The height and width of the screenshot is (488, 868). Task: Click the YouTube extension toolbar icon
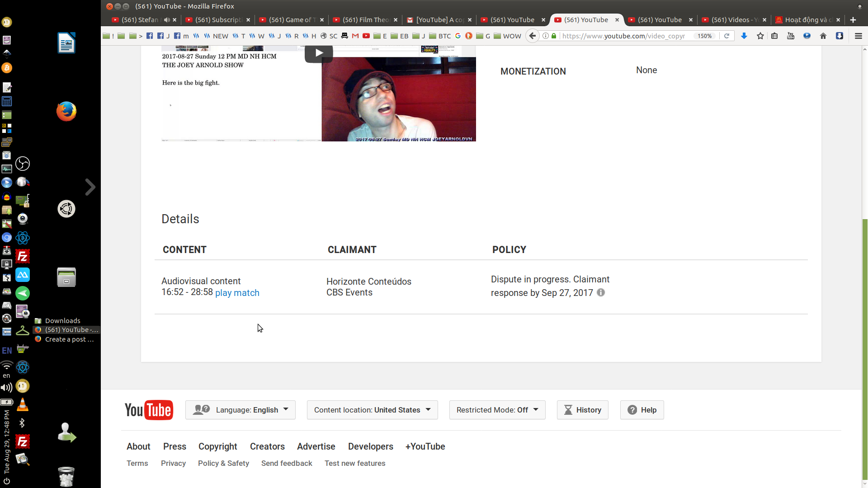pyautogui.click(x=791, y=36)
